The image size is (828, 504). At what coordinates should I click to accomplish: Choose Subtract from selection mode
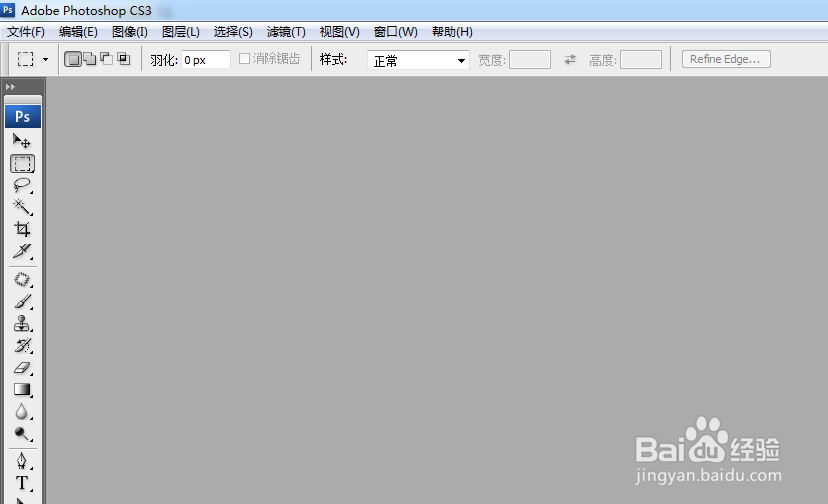106,59
